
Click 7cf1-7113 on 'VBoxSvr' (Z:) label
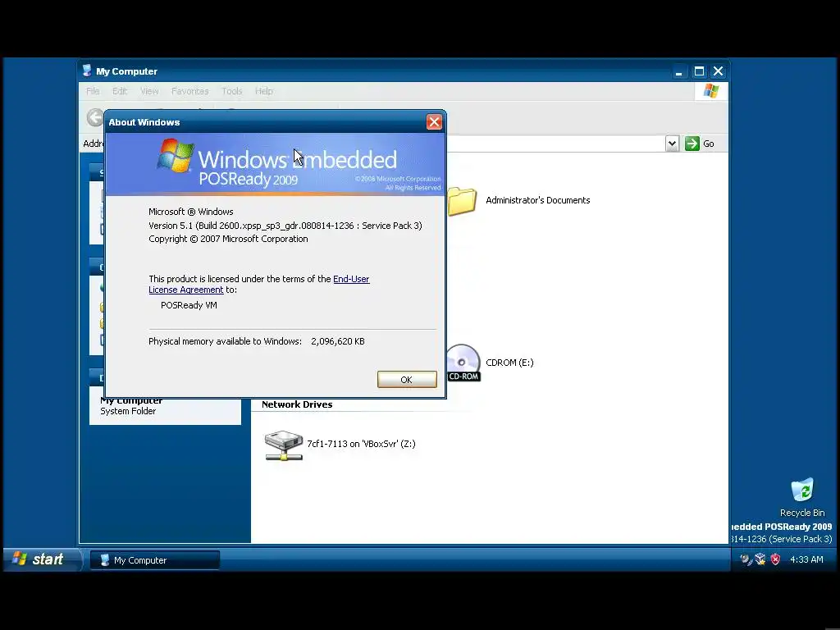point(361,444)
